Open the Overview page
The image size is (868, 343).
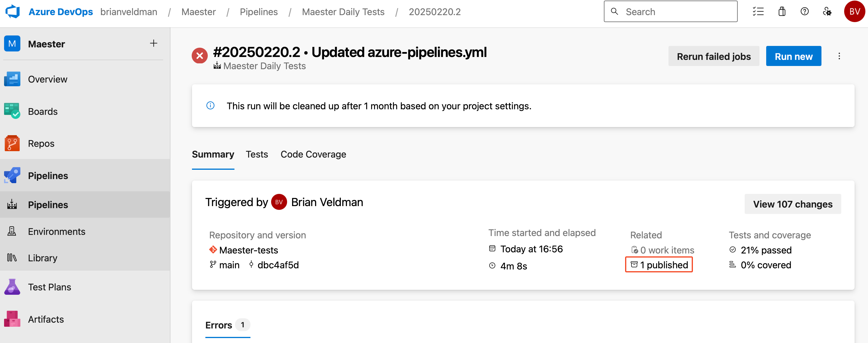point(47,79)
